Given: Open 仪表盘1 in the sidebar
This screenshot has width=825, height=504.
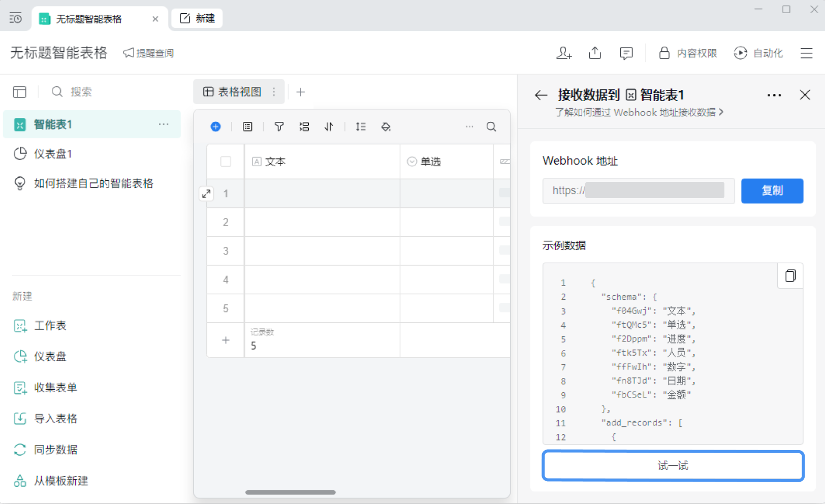Looking at the screenshot, I should click(x=92, y=154).
